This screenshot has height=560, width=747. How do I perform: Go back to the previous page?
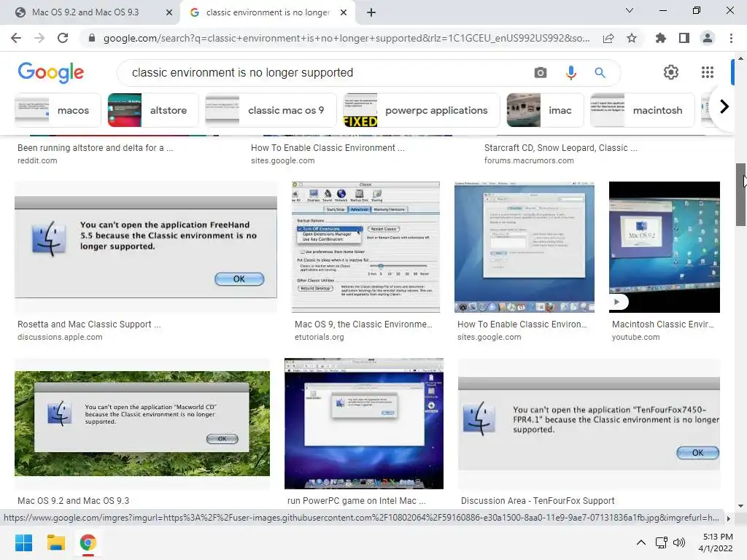point(16,38)
